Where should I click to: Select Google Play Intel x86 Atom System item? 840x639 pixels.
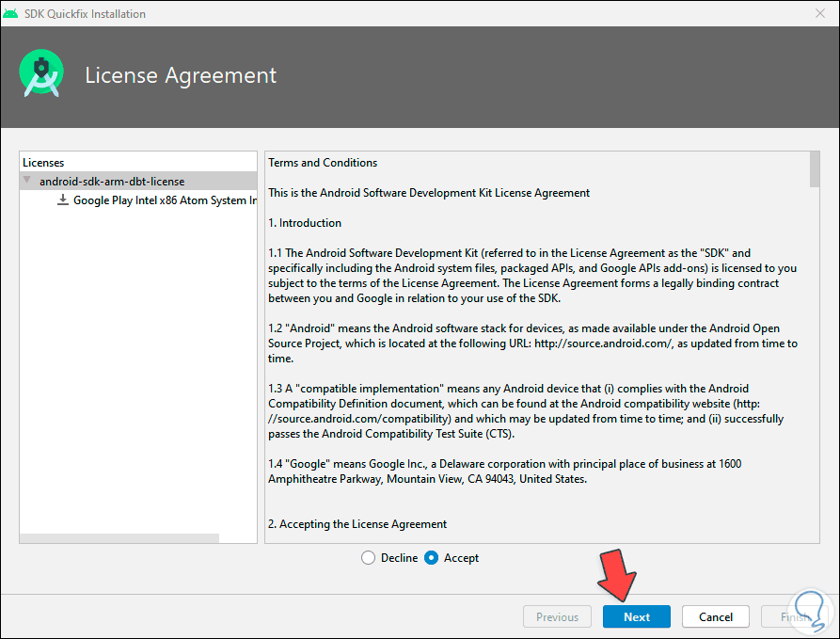click(165, 200)
